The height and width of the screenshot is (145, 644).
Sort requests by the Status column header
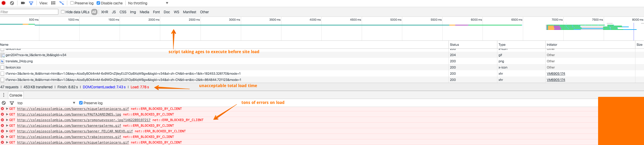(473, 45)
